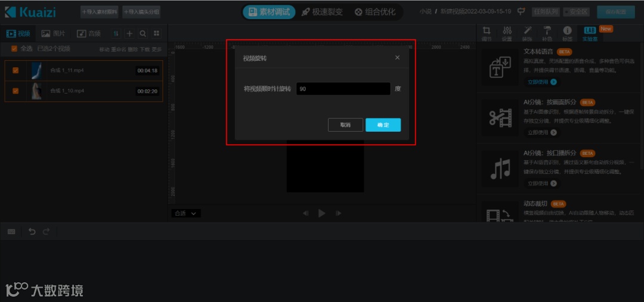Toggle the 安全区 safe zone button

tap(577, 11)
